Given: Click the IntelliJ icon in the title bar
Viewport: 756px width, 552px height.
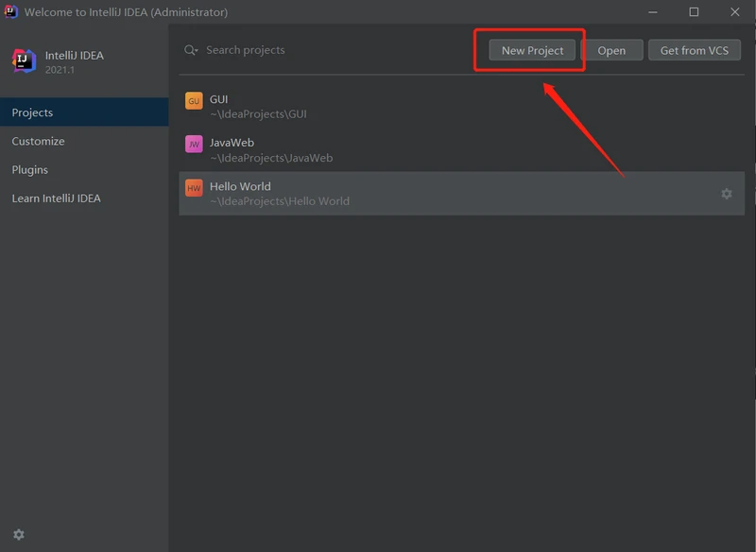Looking at the screenshot, I should [x=11, y=12].
